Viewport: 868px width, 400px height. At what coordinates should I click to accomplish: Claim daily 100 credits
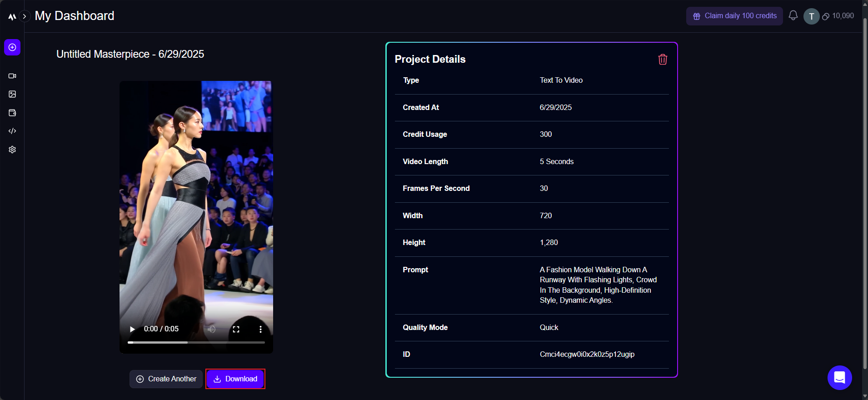tap(734, 16)
